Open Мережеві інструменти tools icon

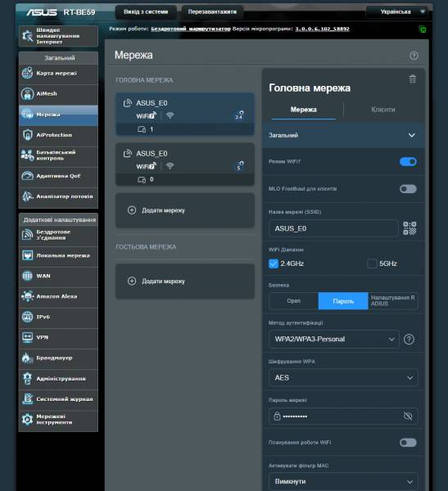[x=27, y=419]
